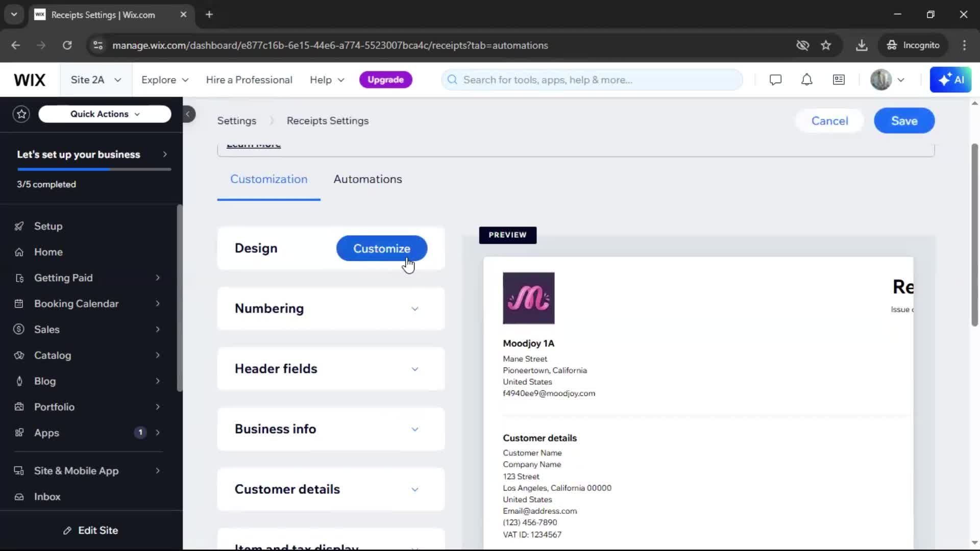Expand the Getting Paid submenu arrow
Viewport: 980px width, 551px height.
pos(158,278)
